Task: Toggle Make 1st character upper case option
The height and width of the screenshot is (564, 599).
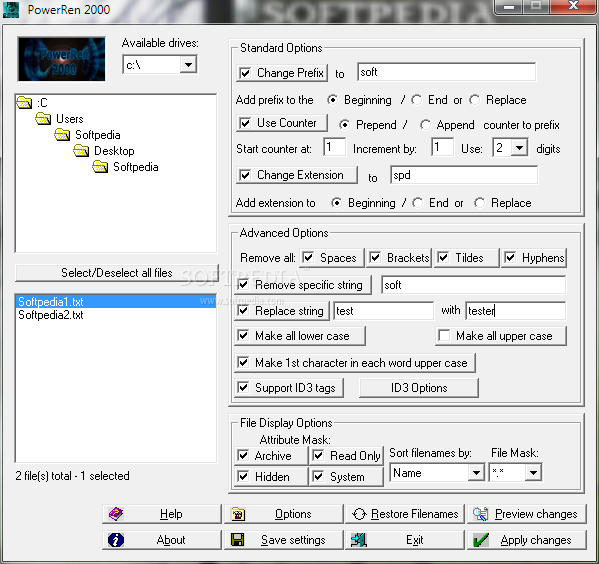Action: [243, 362]
